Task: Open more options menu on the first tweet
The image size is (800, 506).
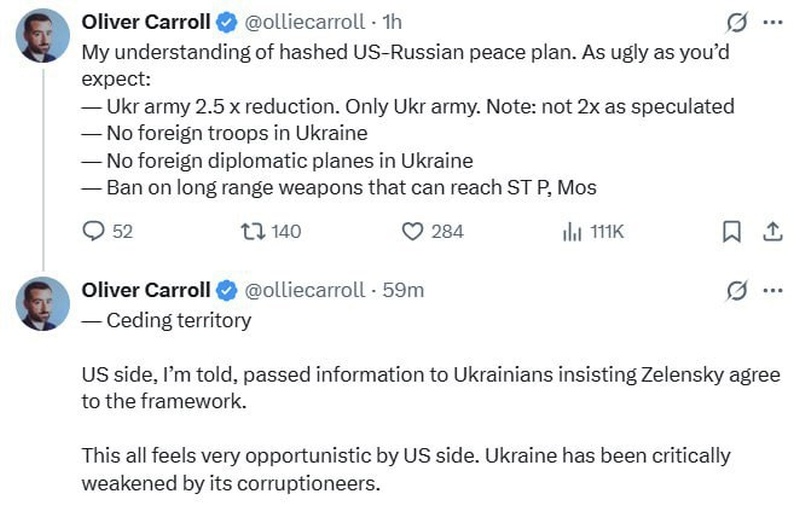Action: pyautogui.click(x=772, y=20)
